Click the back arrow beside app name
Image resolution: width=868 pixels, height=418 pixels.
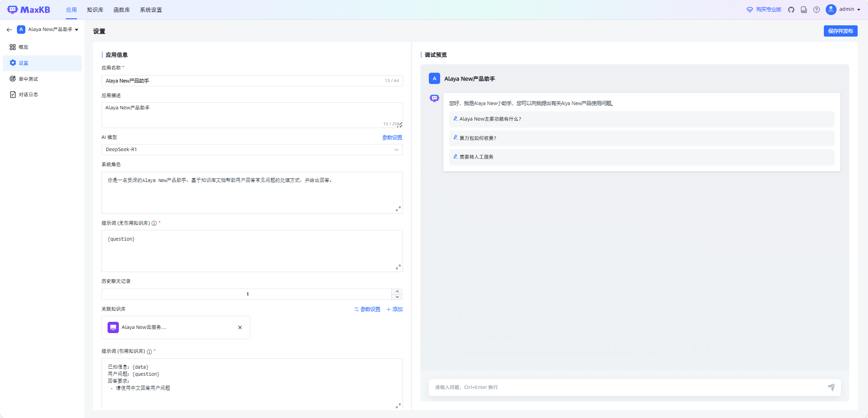(9, 30)
